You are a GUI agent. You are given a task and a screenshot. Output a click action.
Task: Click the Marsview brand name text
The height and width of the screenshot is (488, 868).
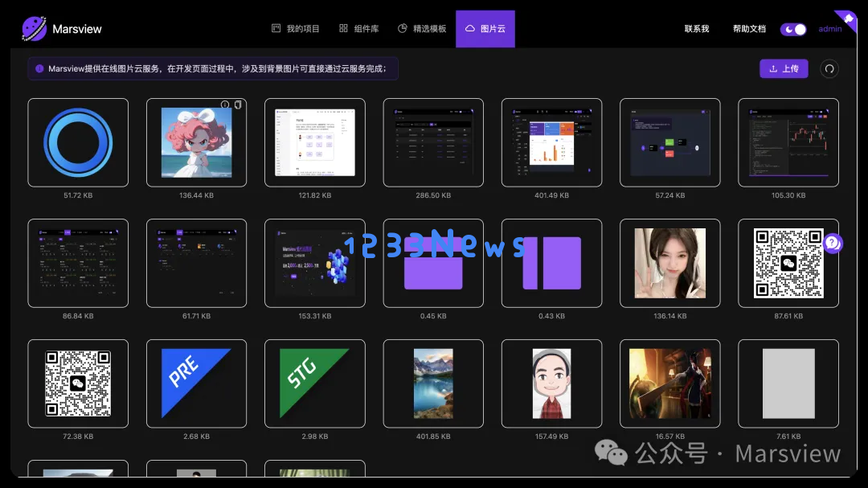[77, 29]
